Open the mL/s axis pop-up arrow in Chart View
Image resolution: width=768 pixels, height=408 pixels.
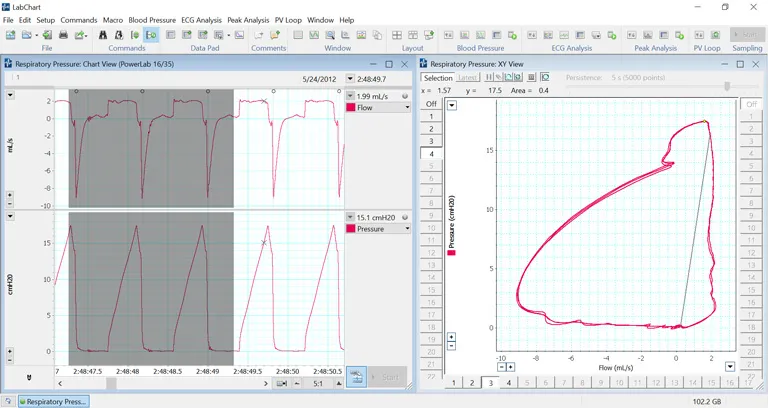[x=10, y=95]
